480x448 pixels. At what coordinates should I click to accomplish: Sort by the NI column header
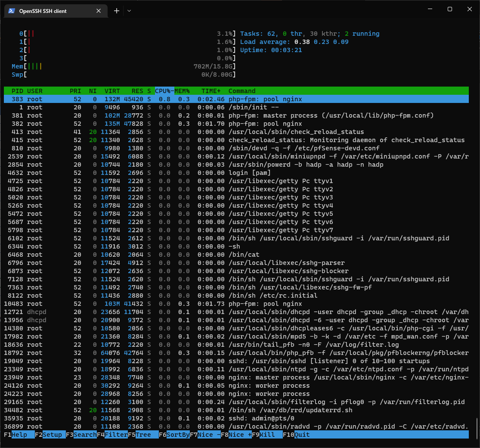point(93,91)
